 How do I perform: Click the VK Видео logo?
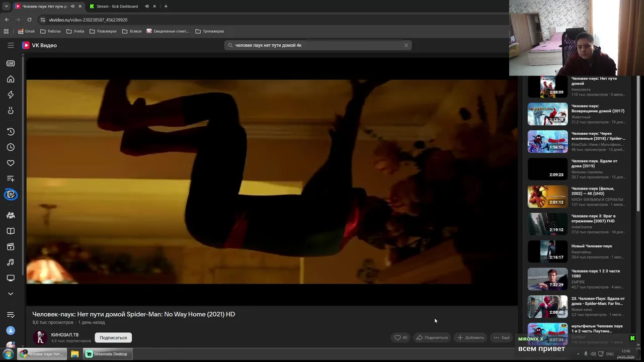click(x=39, y=45)
